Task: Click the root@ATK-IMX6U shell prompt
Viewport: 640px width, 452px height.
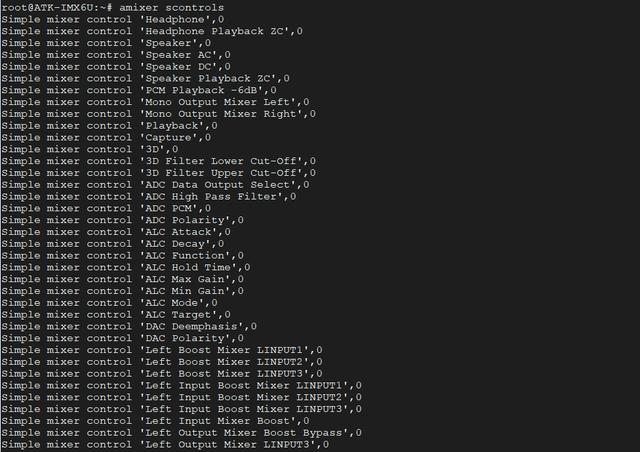Action: point(57,8)
